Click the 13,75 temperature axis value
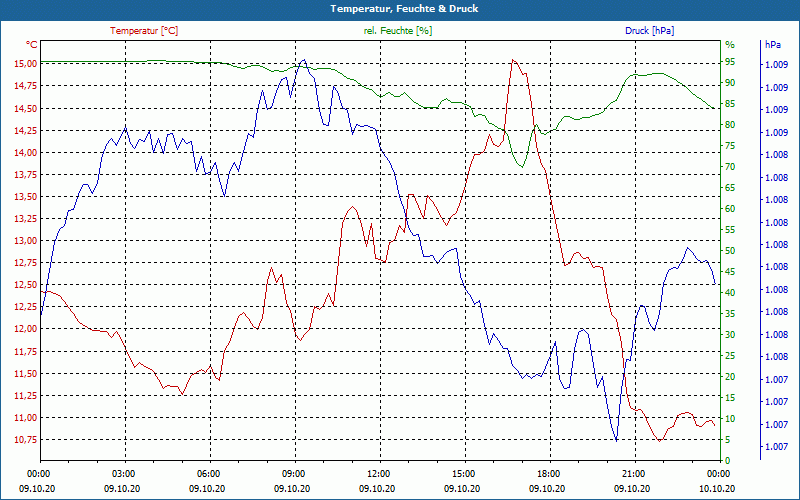Image resolution: width=800 pixels, height=500 pixels. coord(27,174)
